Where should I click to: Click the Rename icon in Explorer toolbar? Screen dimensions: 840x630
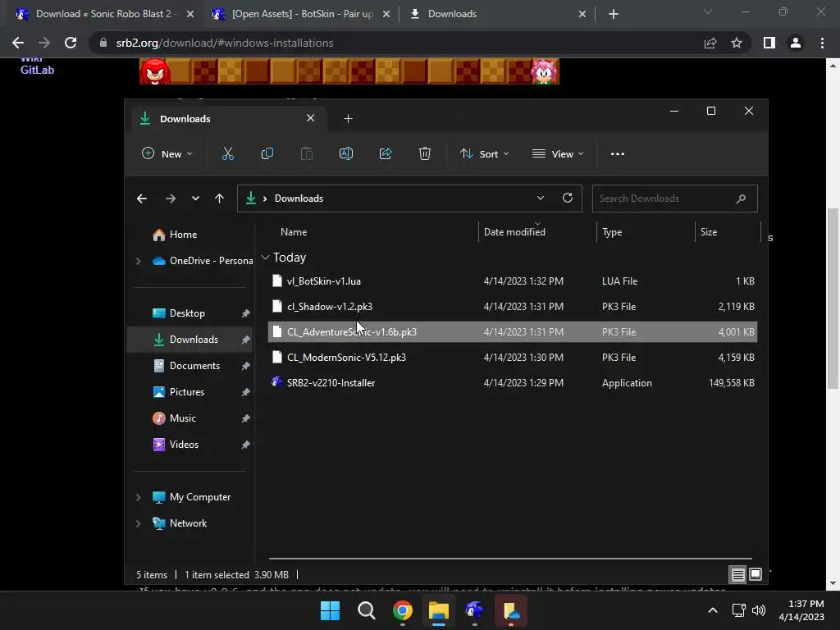pyautogui.click(x=346, y=153)
